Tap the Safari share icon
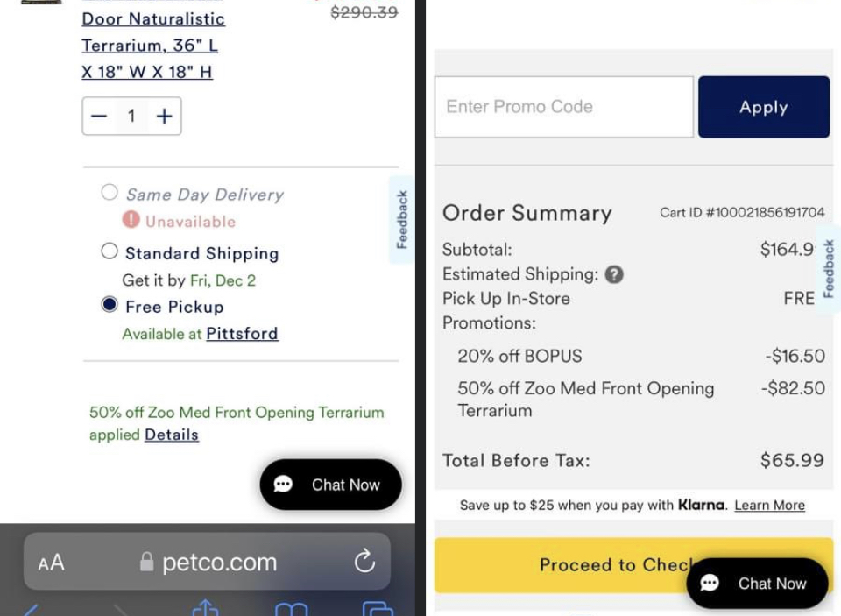Screen dimensions: 841x616 tap(204, 607)
